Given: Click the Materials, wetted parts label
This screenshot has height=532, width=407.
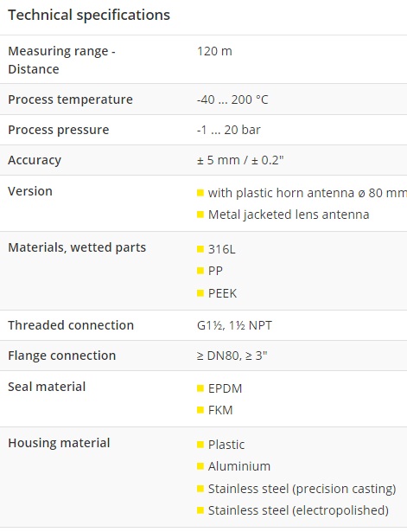Looking at the screenshot, I should click(77, 247).
